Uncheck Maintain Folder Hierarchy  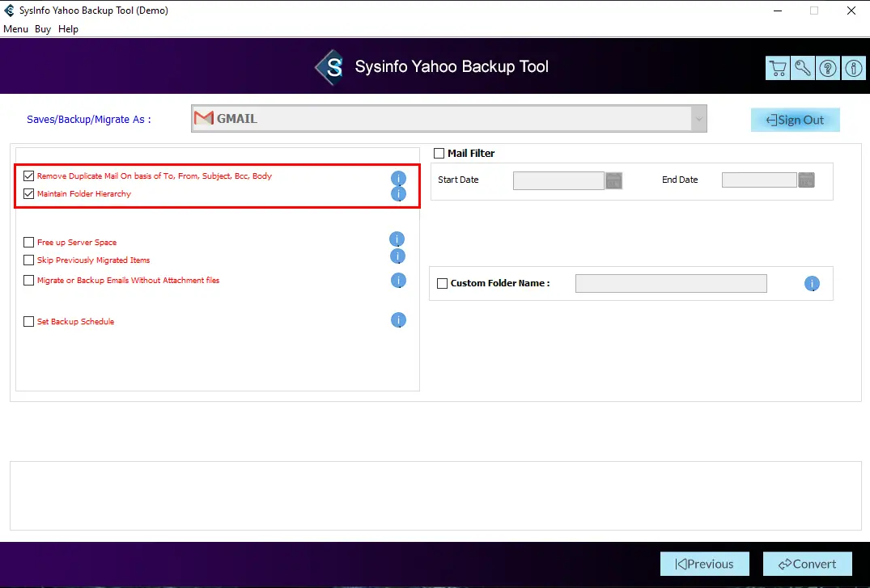(29, 194)
